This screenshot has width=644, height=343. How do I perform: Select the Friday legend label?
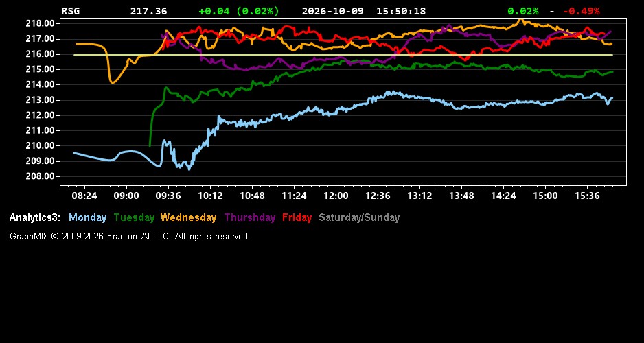coord(297,217)
